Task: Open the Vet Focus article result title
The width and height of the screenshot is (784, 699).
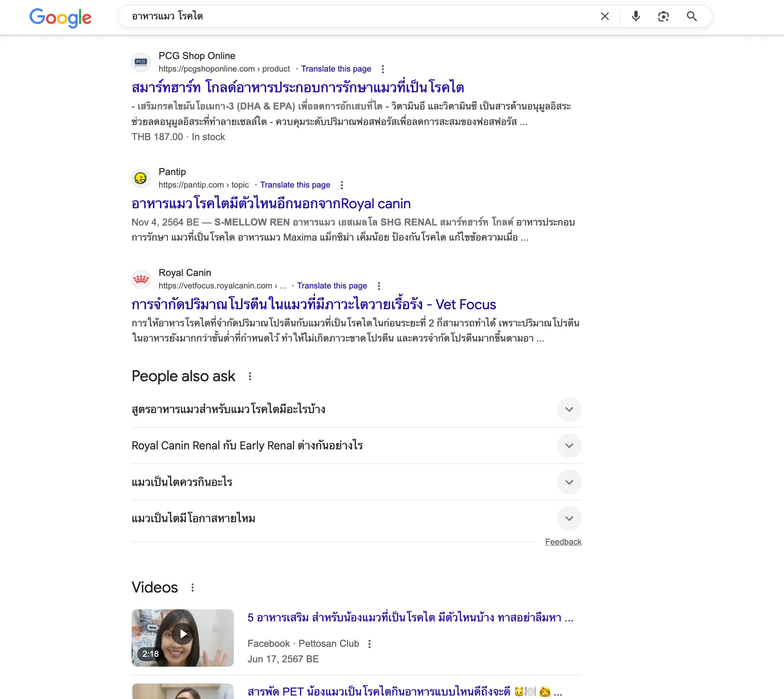Action: pos(314,304)
